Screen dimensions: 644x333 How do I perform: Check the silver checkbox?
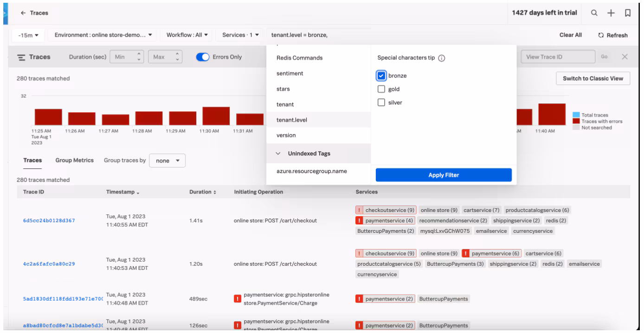tap(381, 102)
